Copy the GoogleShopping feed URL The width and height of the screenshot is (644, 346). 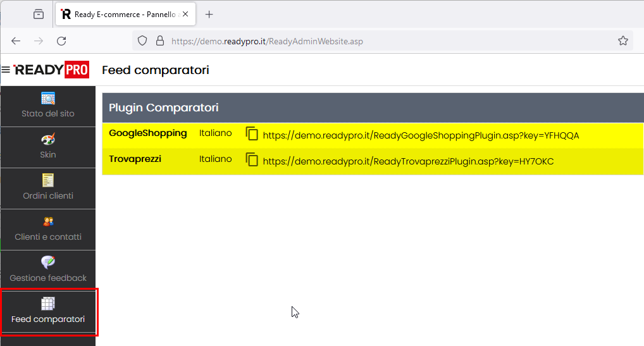[x=252, y=134]
